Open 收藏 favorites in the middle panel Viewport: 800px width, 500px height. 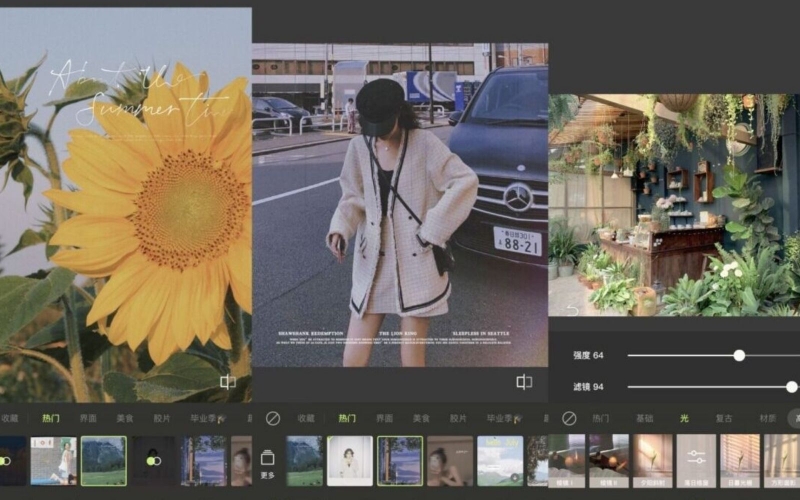click(306, 418)
